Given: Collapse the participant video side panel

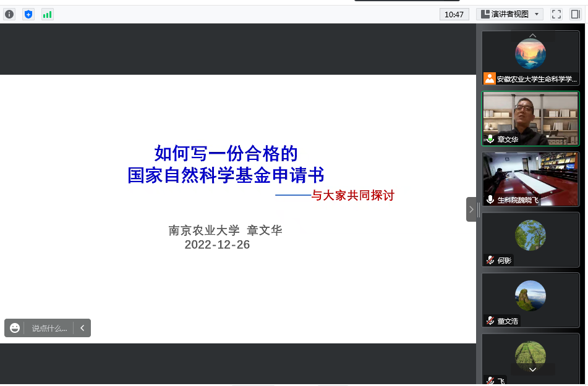Looking at the screenshot, I should tap(471, 209).
